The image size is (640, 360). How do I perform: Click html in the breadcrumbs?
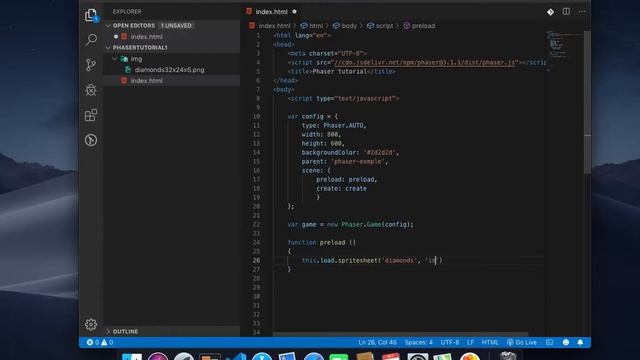coord(316,26)
